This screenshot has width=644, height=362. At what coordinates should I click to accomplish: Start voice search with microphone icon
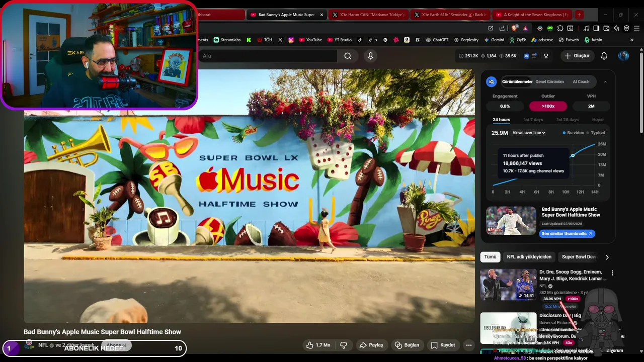point(370,56)
